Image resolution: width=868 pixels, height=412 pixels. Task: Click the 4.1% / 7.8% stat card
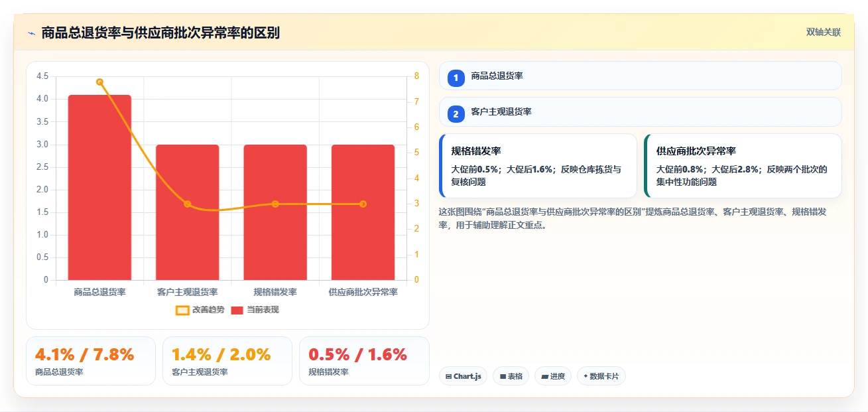point(91,361)
